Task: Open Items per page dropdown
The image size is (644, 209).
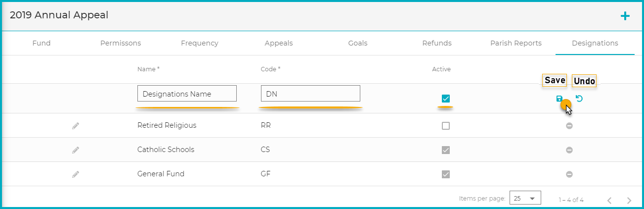Action: pos(525,198)
